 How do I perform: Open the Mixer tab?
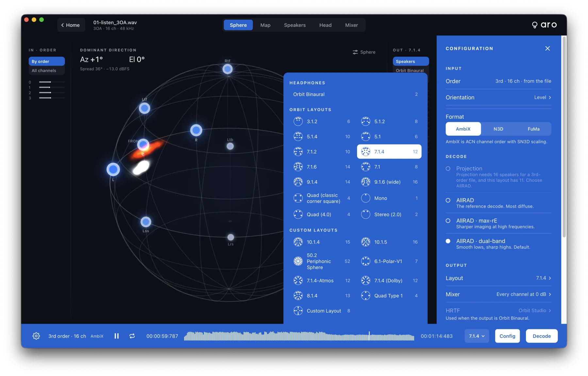(x=351, y=25)
